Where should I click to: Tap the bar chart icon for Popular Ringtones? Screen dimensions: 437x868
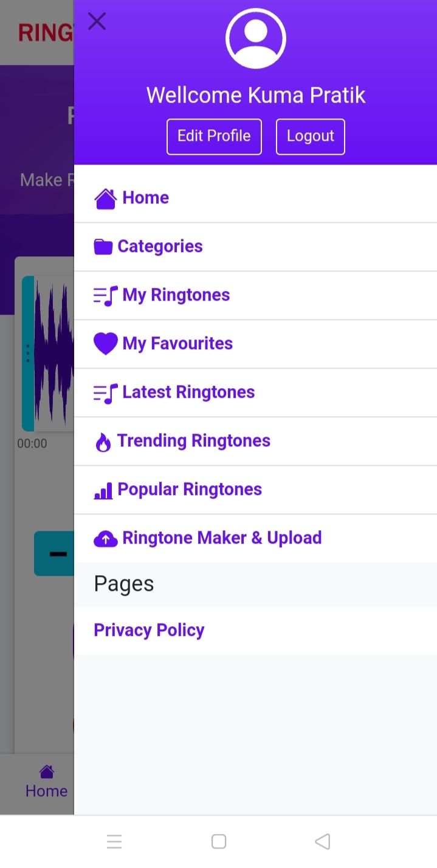103,491
